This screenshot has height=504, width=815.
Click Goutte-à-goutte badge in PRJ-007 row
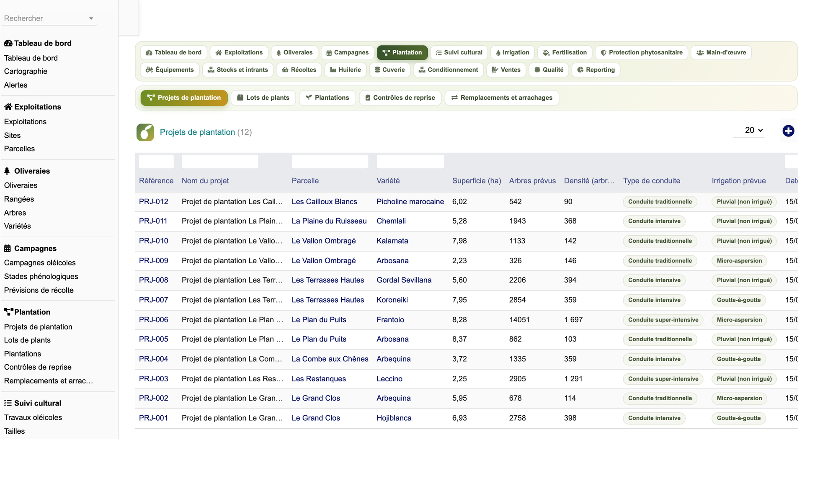point(739,300)
